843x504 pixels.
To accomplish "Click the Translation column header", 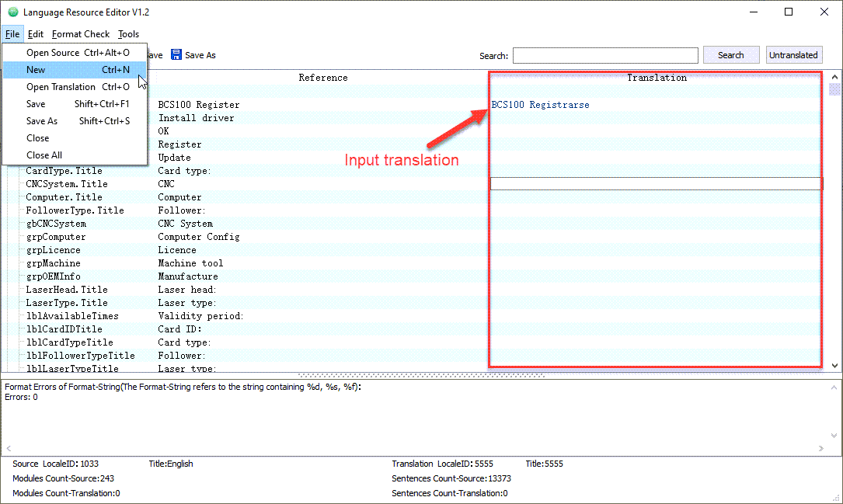I will tap(657, 78).
